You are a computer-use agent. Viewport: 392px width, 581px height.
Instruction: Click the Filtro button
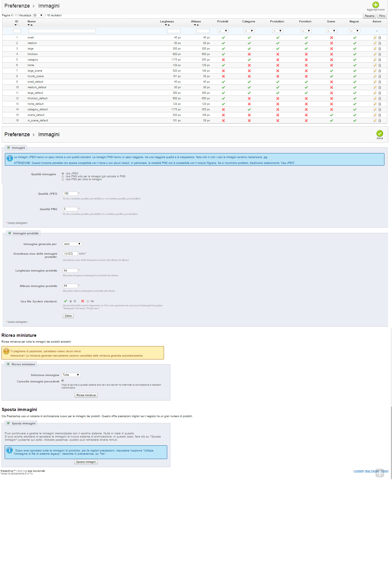[x=382, y=16]
